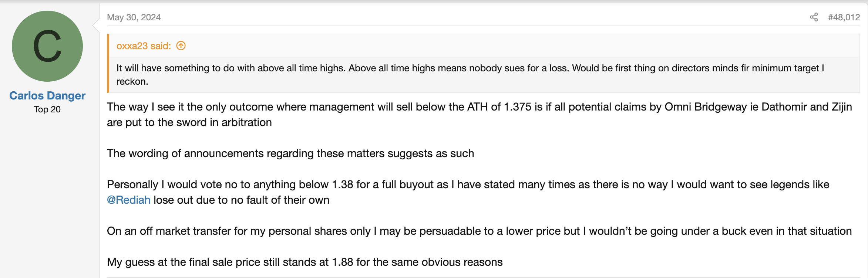The image size is (868, 278).
Task: Click the final sale price guess line
Action: 305,262
